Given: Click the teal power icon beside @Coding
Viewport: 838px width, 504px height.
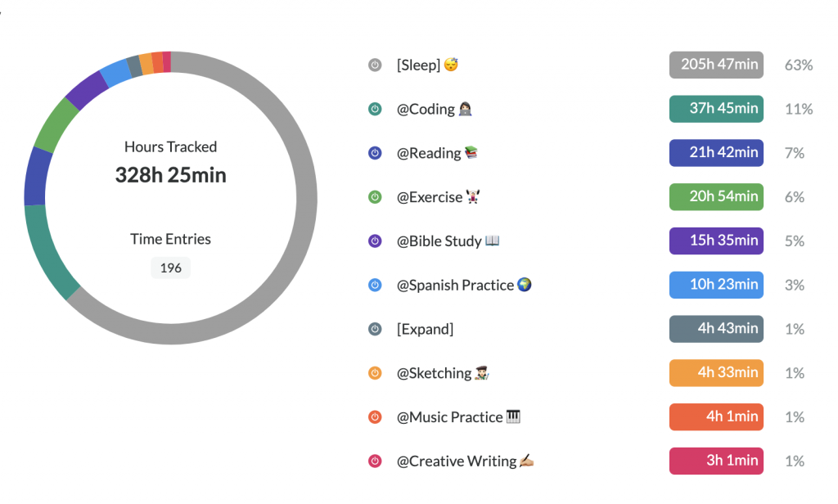Looking at the screenshot, I should point(375,109).
